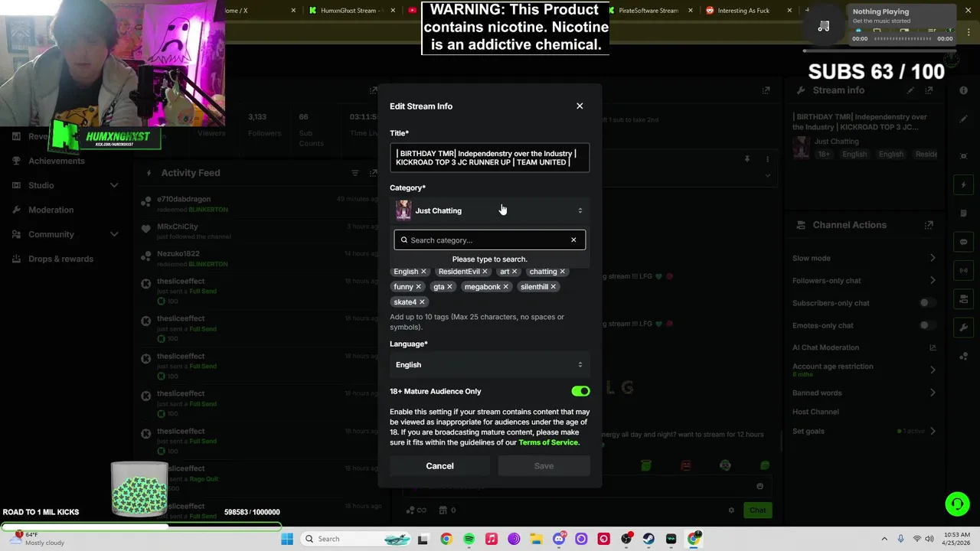Open Achievements in the left sidebar
This screenshot has width=980, height=551.
[57, 161]
